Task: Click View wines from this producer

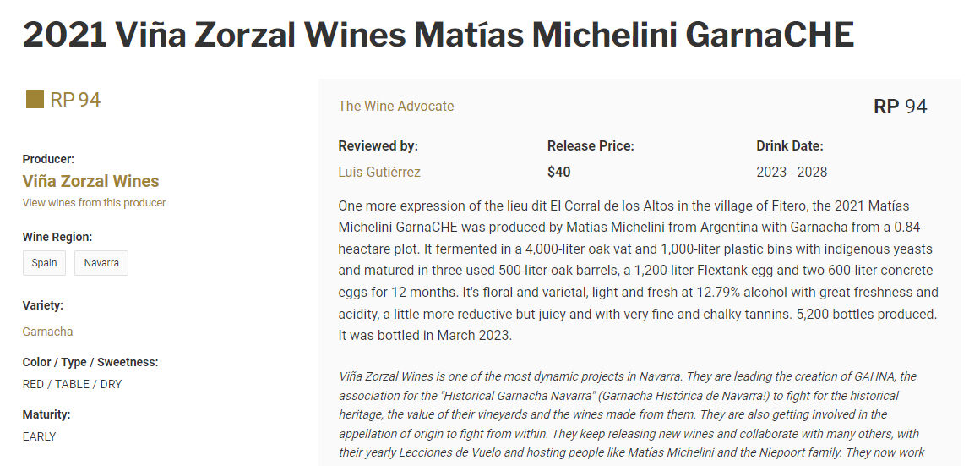Action: 95,203
